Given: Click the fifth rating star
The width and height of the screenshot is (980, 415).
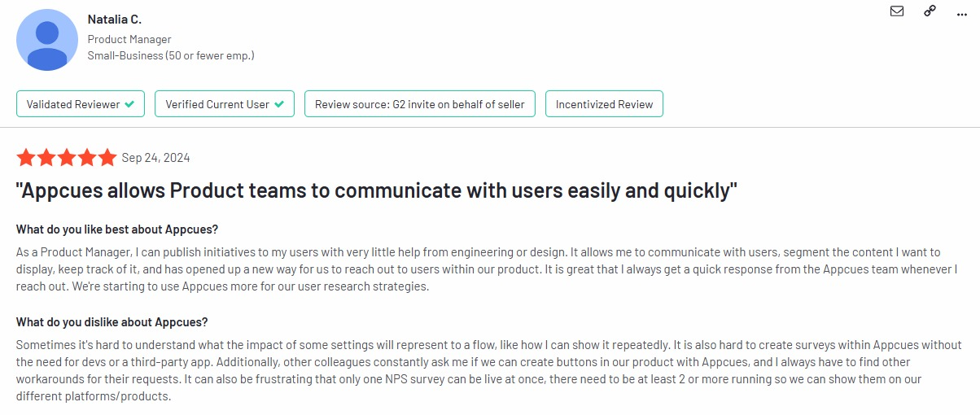Looking at the screenshot, I should (x=107, y=158).
